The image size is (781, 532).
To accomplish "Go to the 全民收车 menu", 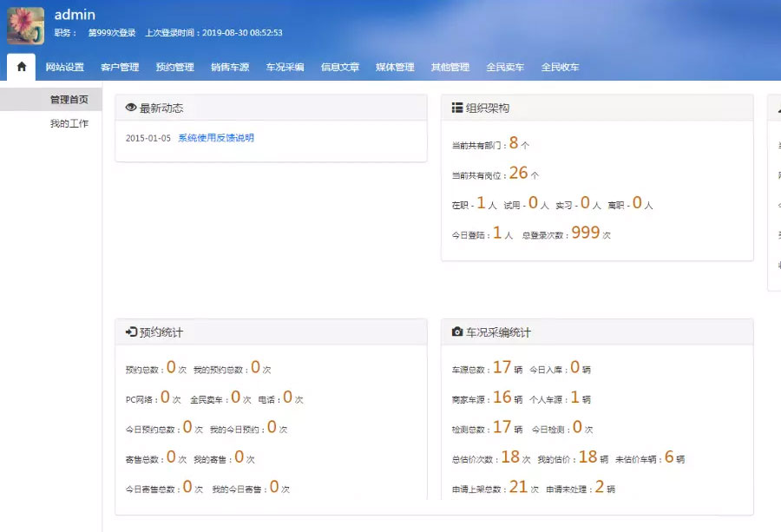I will pyautogui.click(x=561, y=68).
